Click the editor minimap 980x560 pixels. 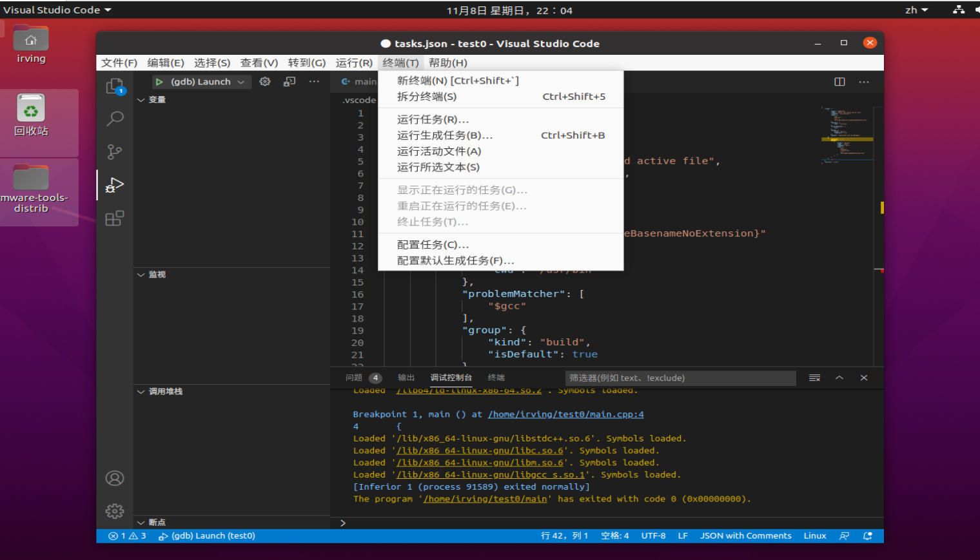pos(847,135)
